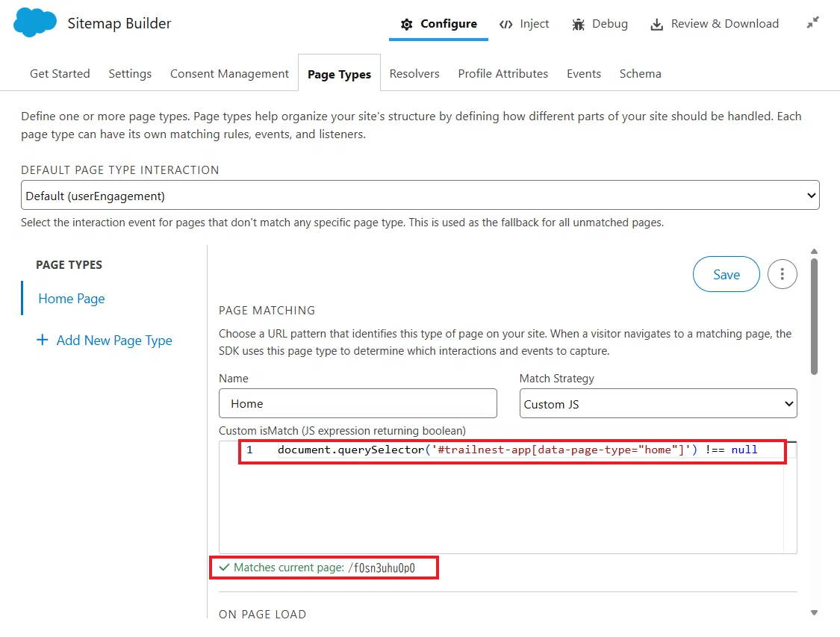840x637 pixels.
Task: Click the scroll down arrow
Action: [815, 613]
